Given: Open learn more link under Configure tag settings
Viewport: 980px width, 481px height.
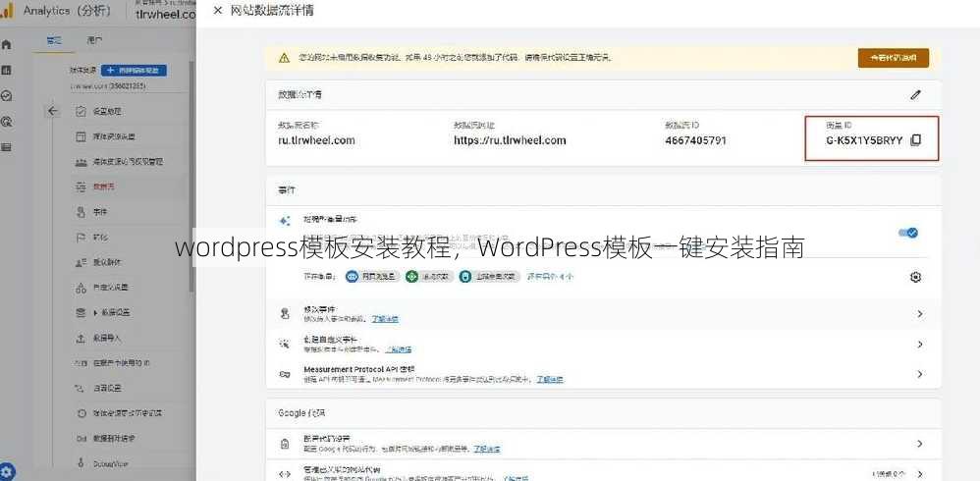Looking at the screenshot, I should tap(486, 449).
